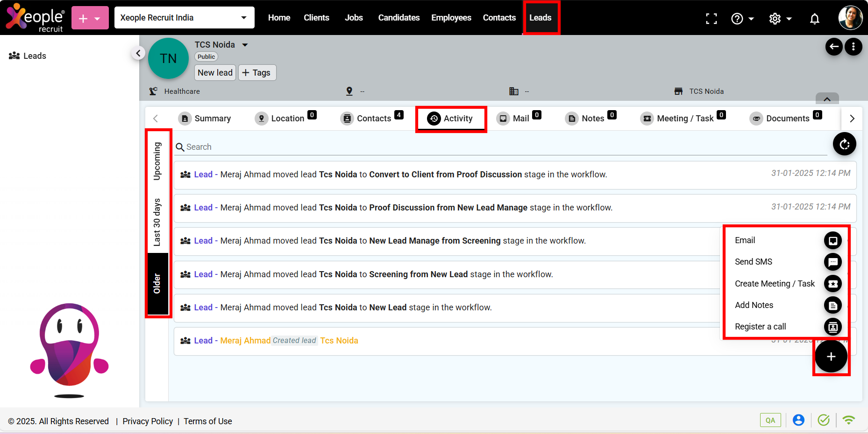Click the Add Notes icon
The image size is (868, 434).
pos(833,305)
